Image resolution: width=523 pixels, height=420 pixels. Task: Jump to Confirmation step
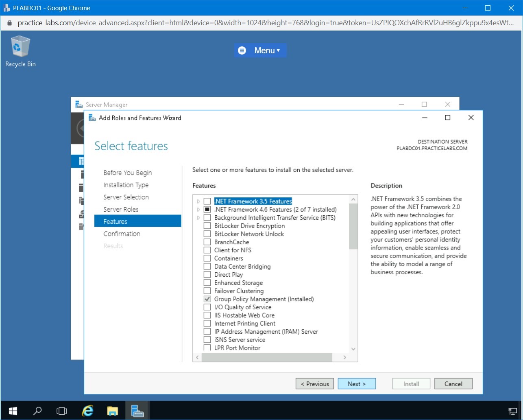(x=122, y=234)
